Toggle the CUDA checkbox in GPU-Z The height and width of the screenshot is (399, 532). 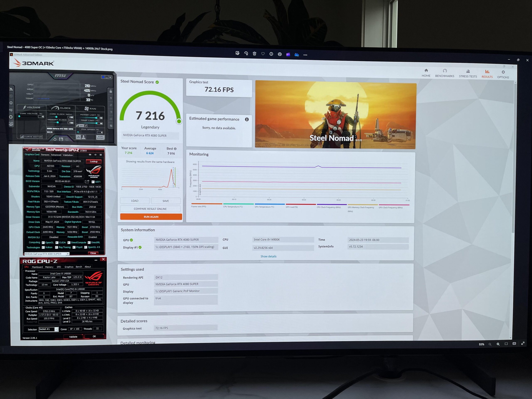click(57, 243)
